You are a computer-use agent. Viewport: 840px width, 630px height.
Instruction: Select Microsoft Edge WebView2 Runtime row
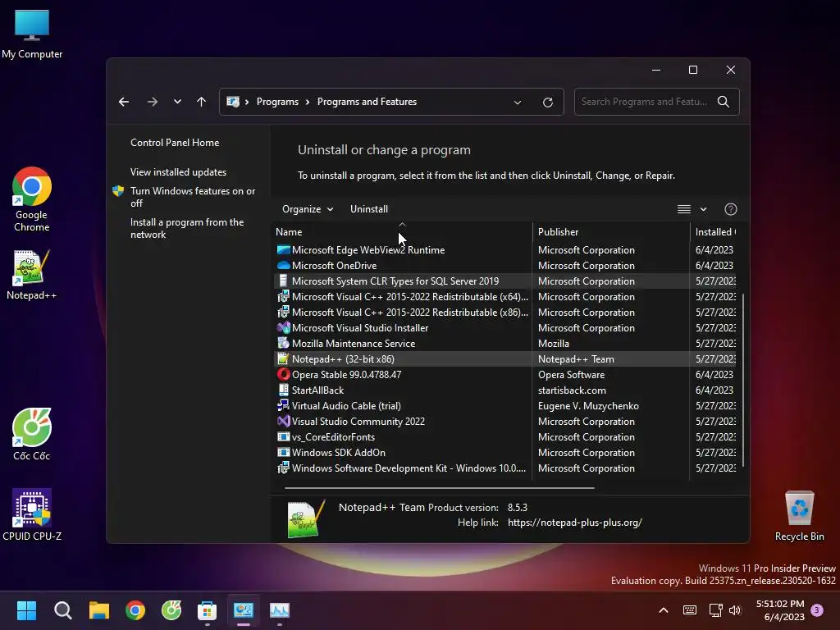coord(505,250)
